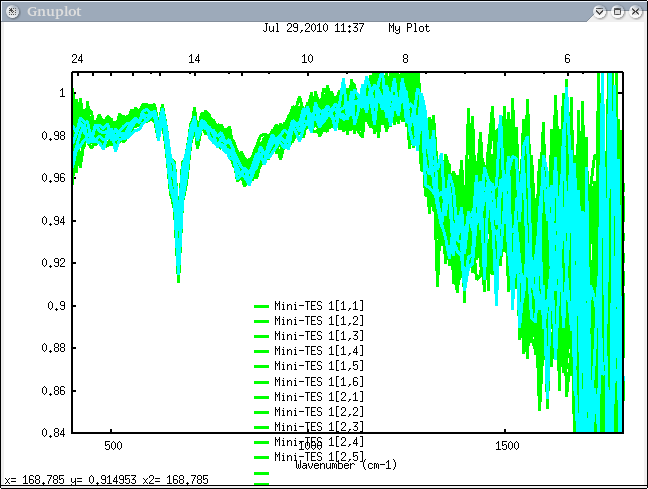Click the 'My Plot' title text
Image resolution: width=648 pixels, height=489 pixels.
[409, 28]
